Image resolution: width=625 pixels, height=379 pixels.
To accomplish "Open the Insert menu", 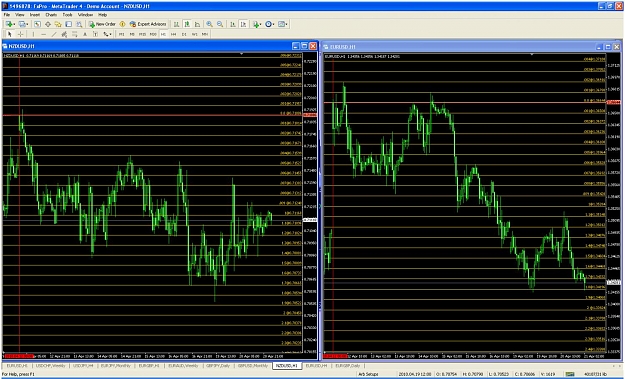I will point(35,15).
